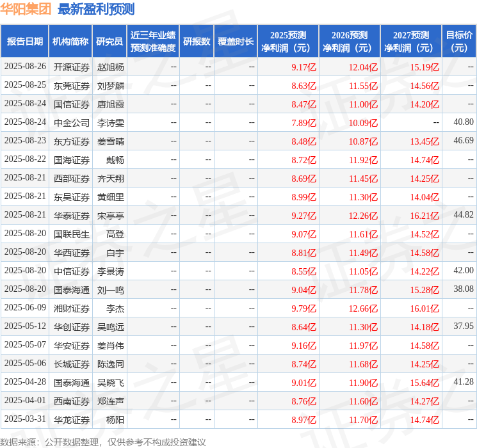Click the 8.47亿 profit value
Image resolution: width=477 pixels, height=448 pixels.
(304, 104)
